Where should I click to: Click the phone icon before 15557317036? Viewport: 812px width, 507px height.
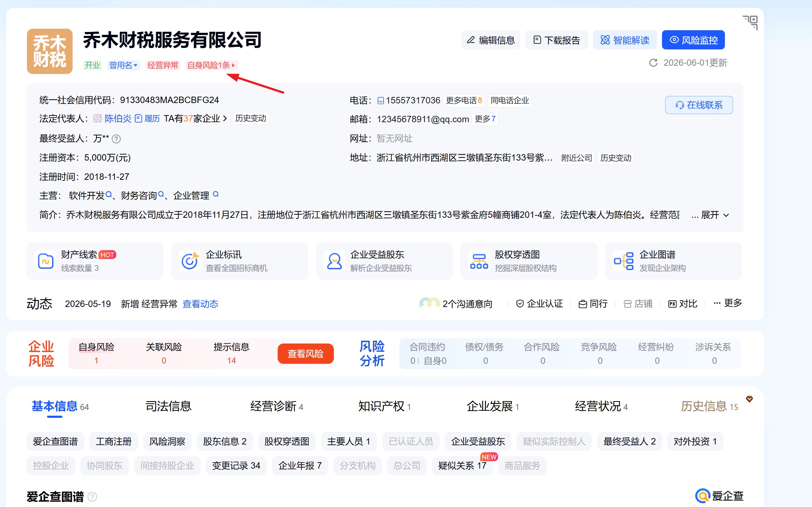click(x=381, y=101)
